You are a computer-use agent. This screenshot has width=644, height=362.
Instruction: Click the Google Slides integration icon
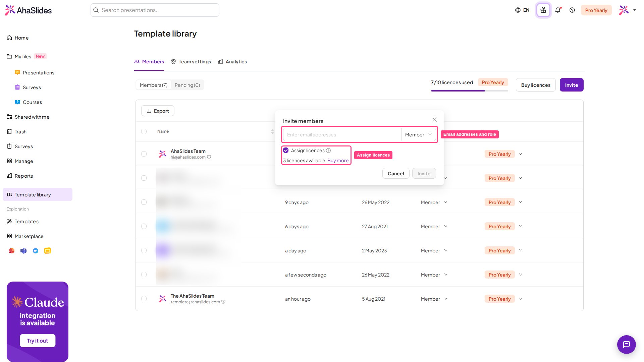click(x=48, y=251)
